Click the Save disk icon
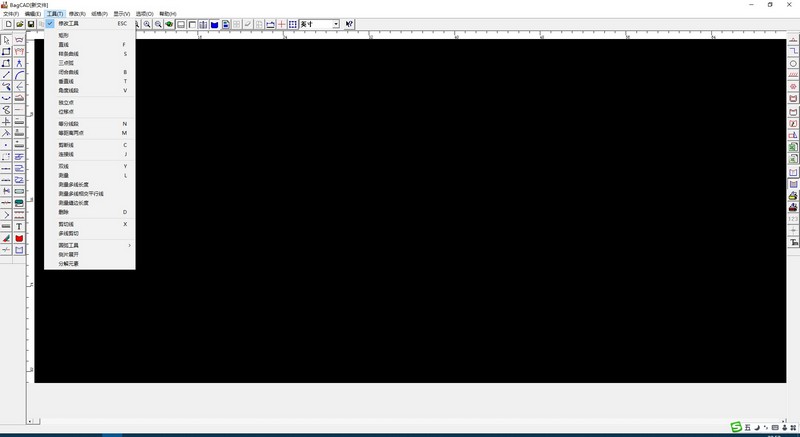The height and width of the screenshot is (437, 800). tap(31, 24)
